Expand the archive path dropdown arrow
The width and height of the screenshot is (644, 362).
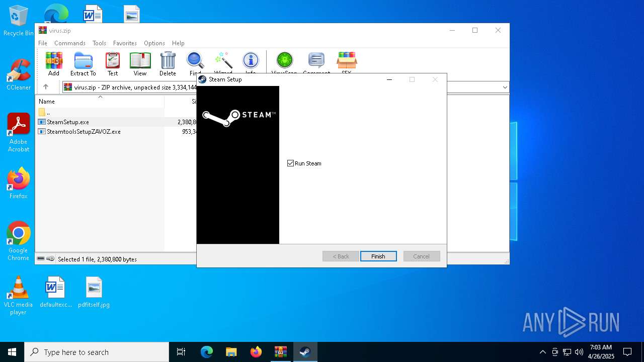pyautogui.click(x=505, y=87)
